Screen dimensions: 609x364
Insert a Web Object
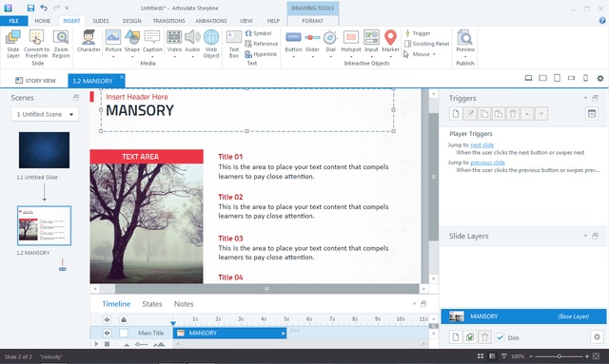pyautogui.click(x=211, y=44)
